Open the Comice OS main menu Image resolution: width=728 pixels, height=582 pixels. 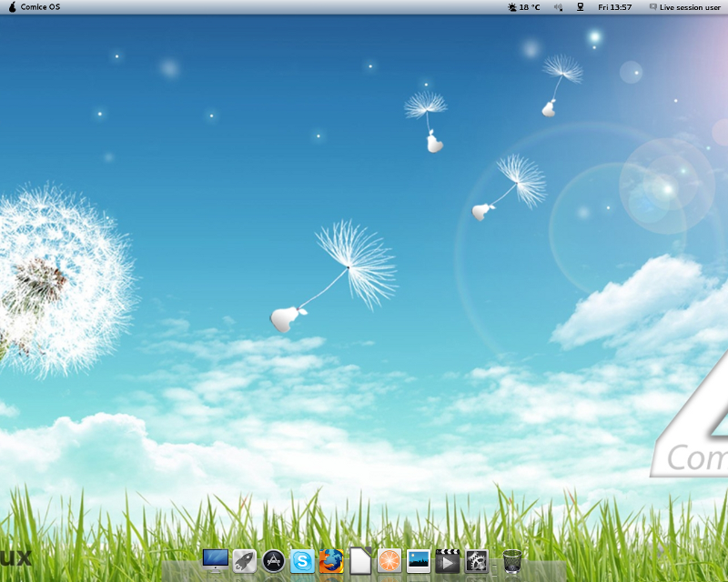pyautogui.click(x=40, y=7)
